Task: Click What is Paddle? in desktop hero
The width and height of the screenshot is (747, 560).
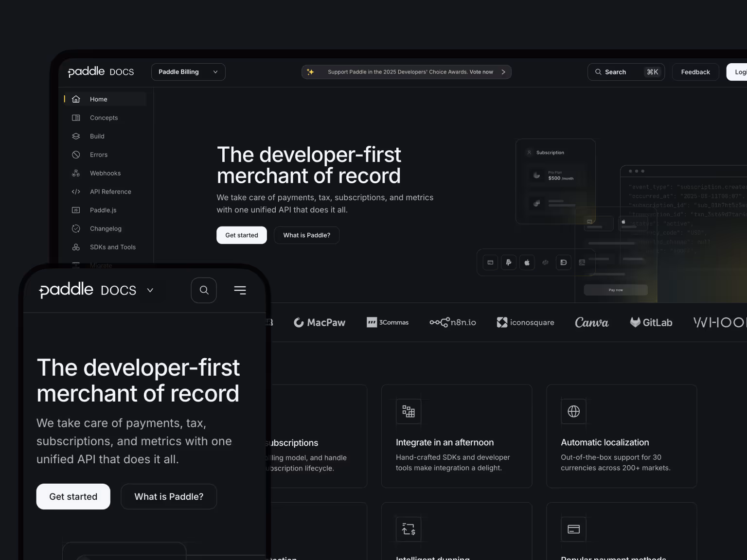Action: point(307,235)
